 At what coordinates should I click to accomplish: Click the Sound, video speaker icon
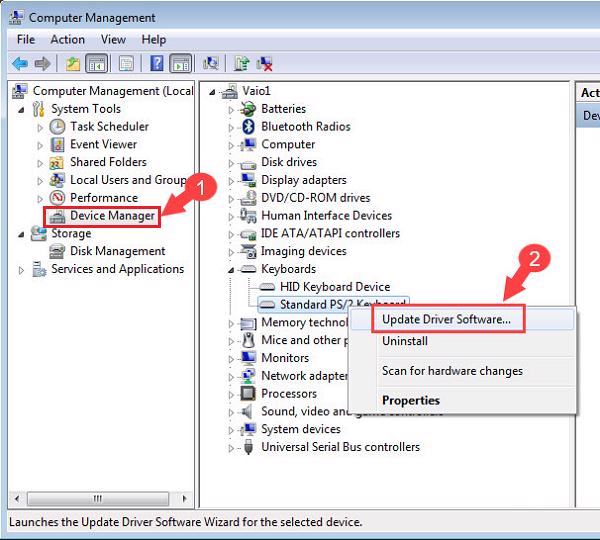[247, 411]
